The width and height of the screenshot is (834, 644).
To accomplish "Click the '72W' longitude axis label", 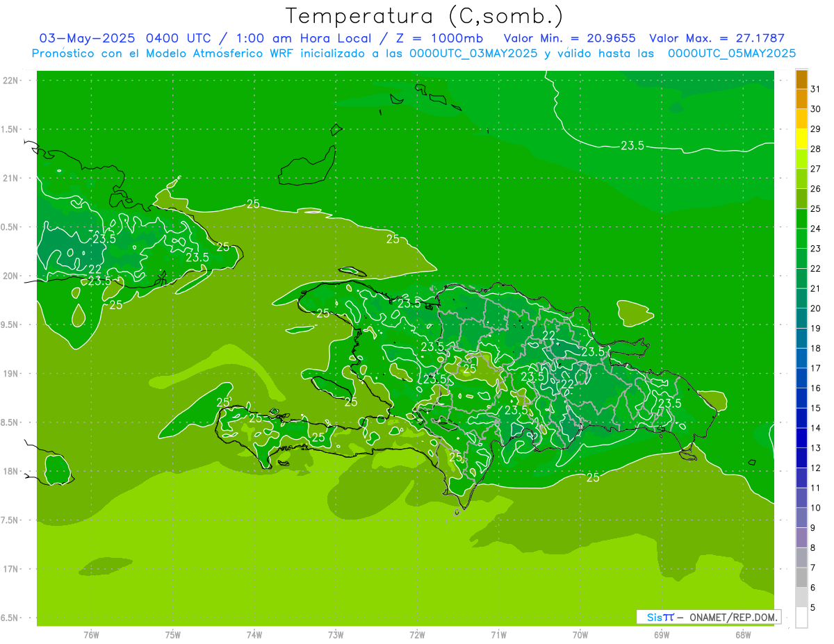I will [418, 634].
